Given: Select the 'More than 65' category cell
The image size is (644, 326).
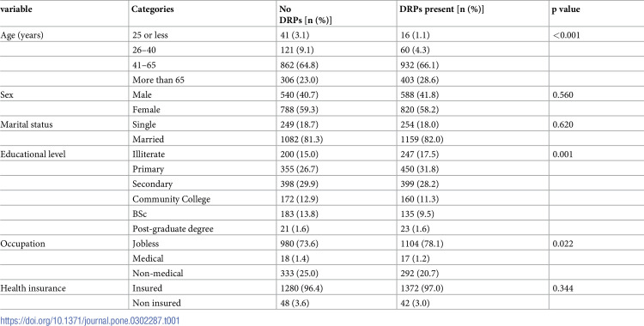Looking at the screenshot, I should click(x=158, y=80).
